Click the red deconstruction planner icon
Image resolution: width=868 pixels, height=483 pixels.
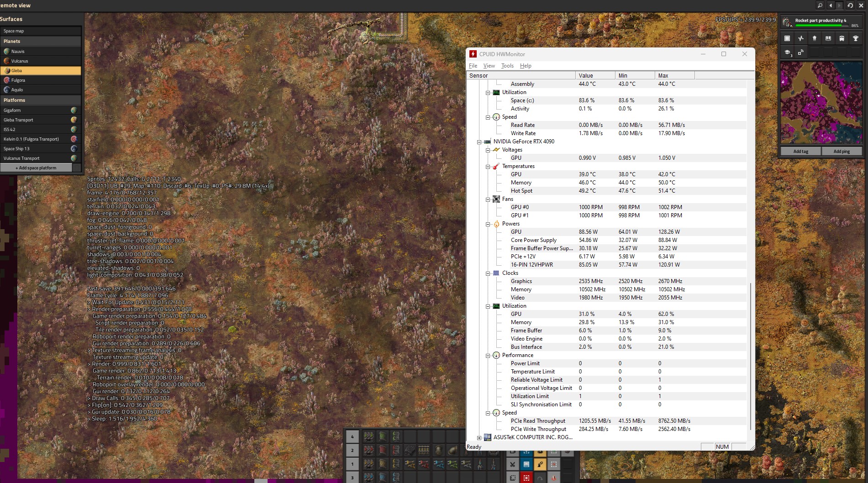[526, 478]
